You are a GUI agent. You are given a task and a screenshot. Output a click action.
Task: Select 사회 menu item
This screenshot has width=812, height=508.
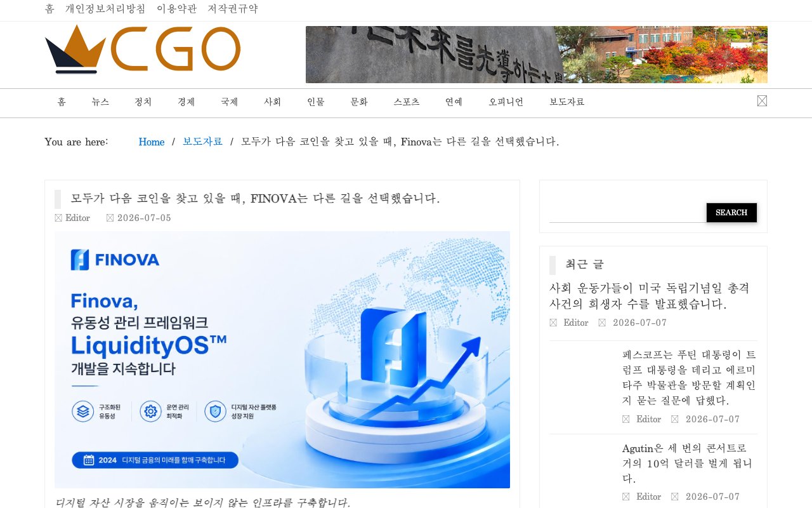point(273,102)
